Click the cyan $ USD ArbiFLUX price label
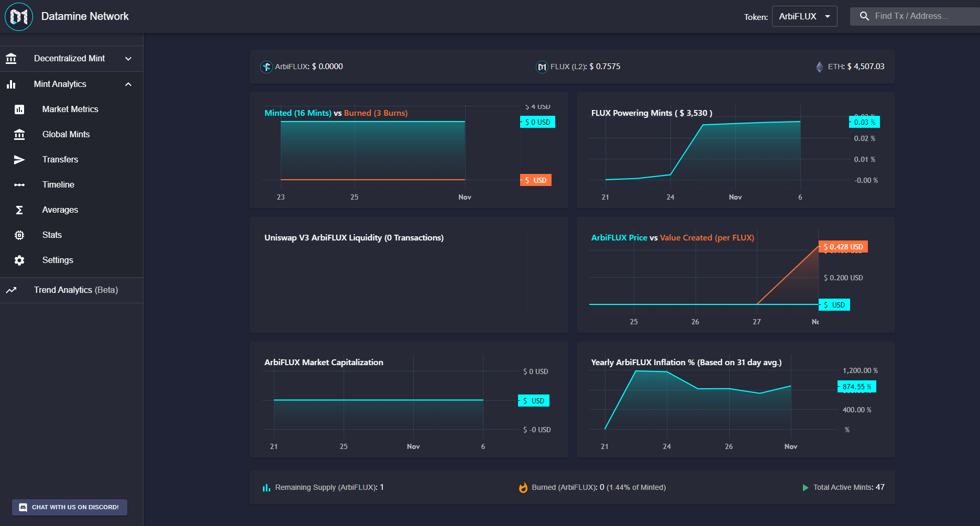The image size is (980, 526). tap(834, 305)
